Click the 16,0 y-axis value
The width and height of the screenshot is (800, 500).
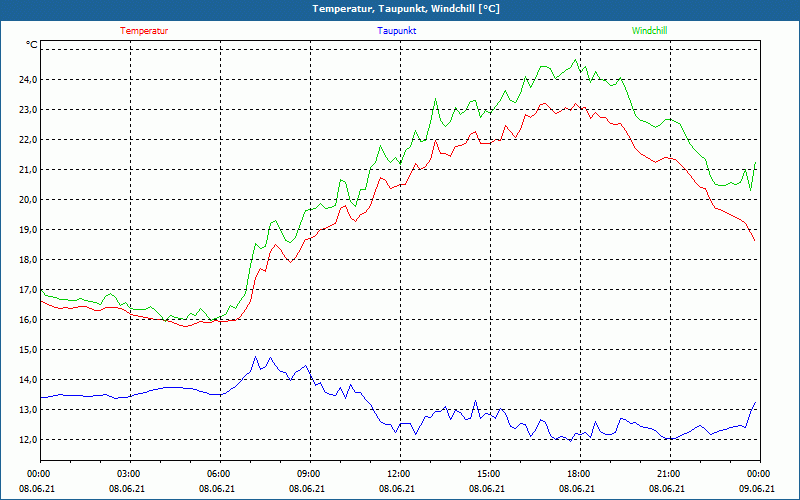(29, 320)
